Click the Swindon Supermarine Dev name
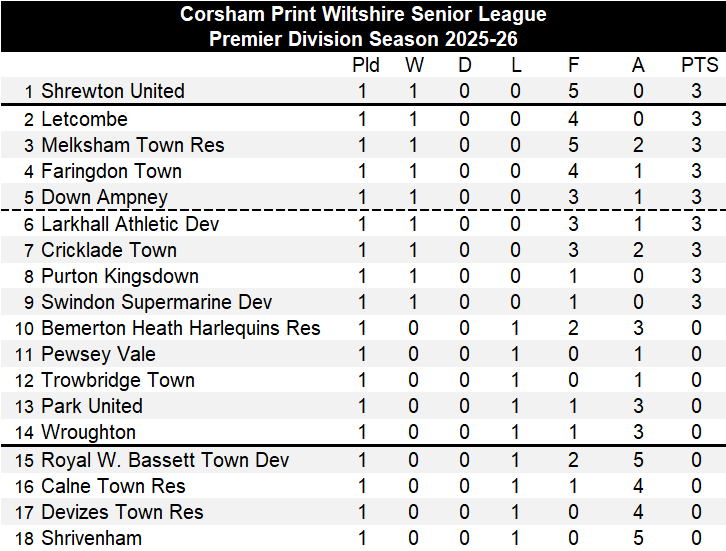 point(156,302)
